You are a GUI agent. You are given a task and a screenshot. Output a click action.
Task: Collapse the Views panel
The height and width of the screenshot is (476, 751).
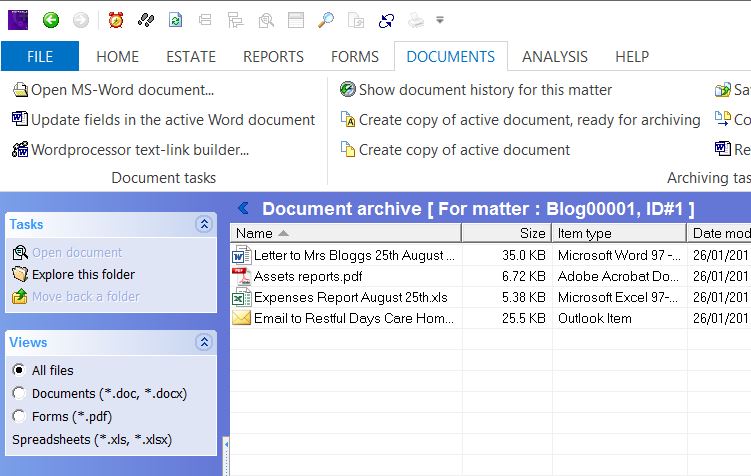click(x=204, y=343)
